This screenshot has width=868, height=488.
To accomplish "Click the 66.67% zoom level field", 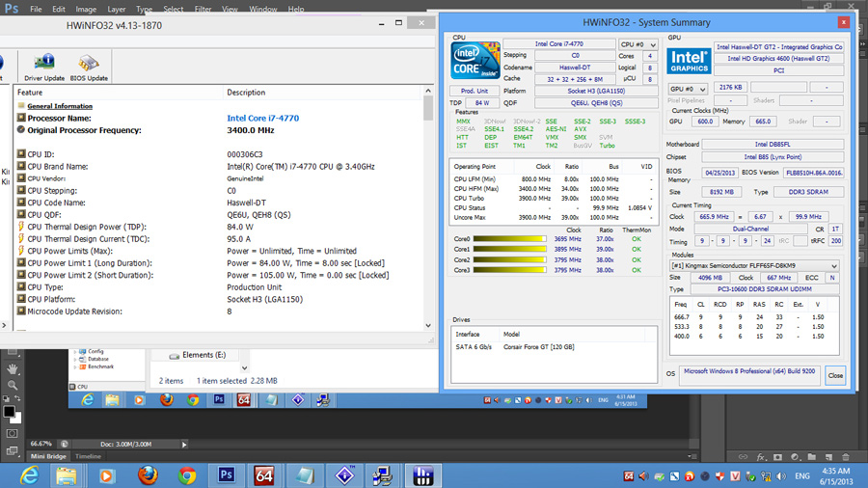I will click(41, 444).
